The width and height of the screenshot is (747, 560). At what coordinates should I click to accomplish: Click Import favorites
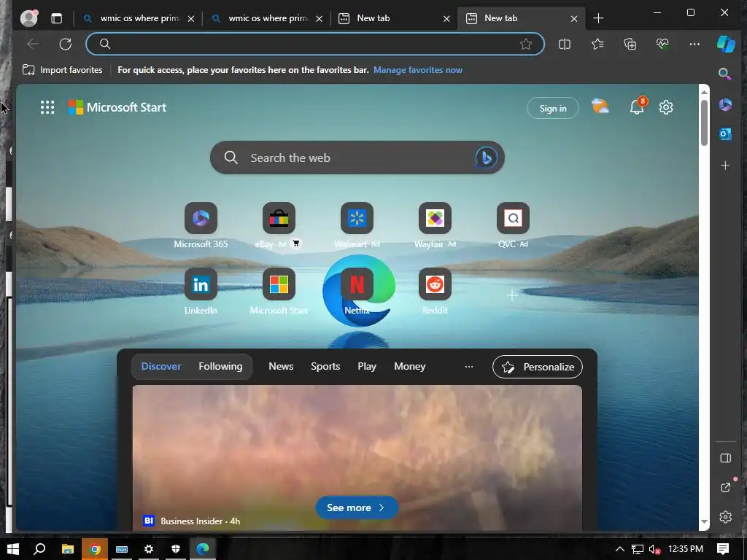pyautogui.click(x=62, y=70)
